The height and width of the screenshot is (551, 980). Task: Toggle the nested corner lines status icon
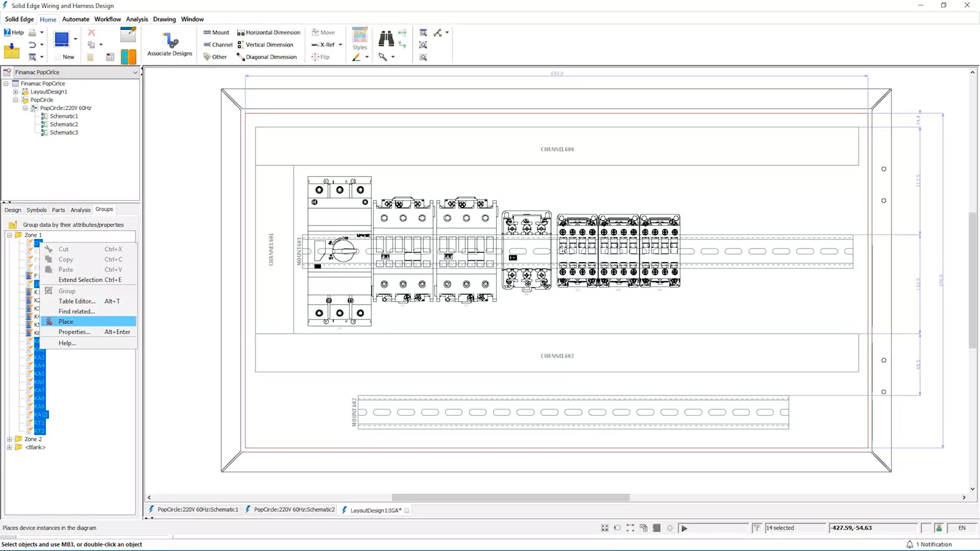tap(643, 528)
